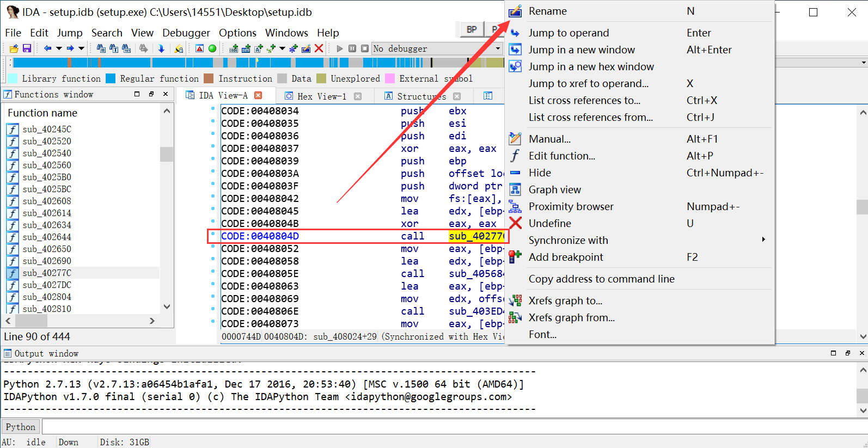Select sub_40245C function row
The image size is (868, 448).
(x=83, y=129)
